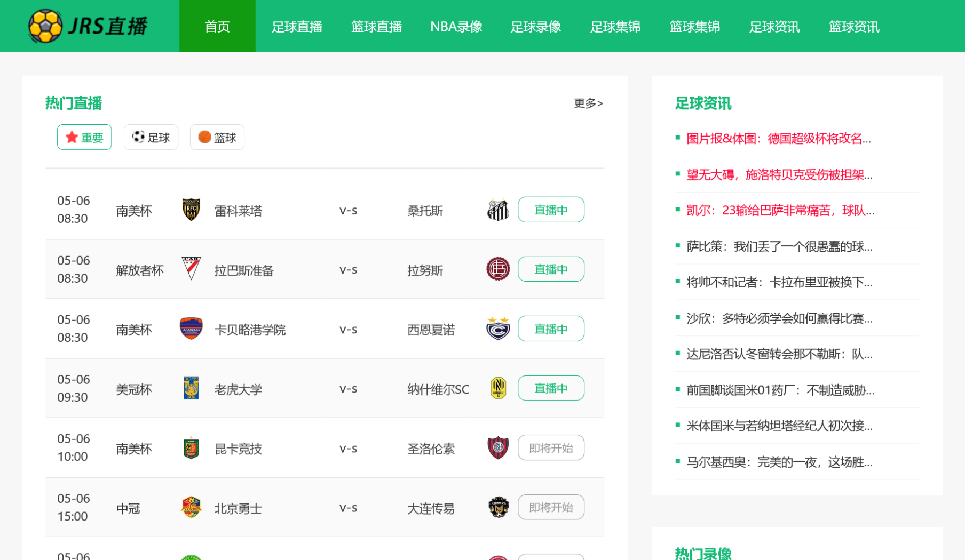Click 即将开始 for 昆卡竞技 match
Image resolution: width=965 pixels, height=560 pixels.
tap(551, 447)
